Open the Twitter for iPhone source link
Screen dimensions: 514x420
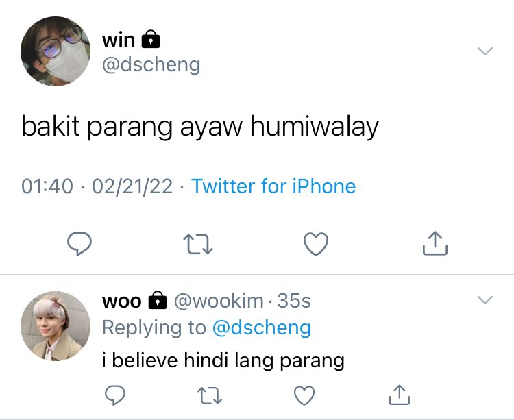coord(273,186)
